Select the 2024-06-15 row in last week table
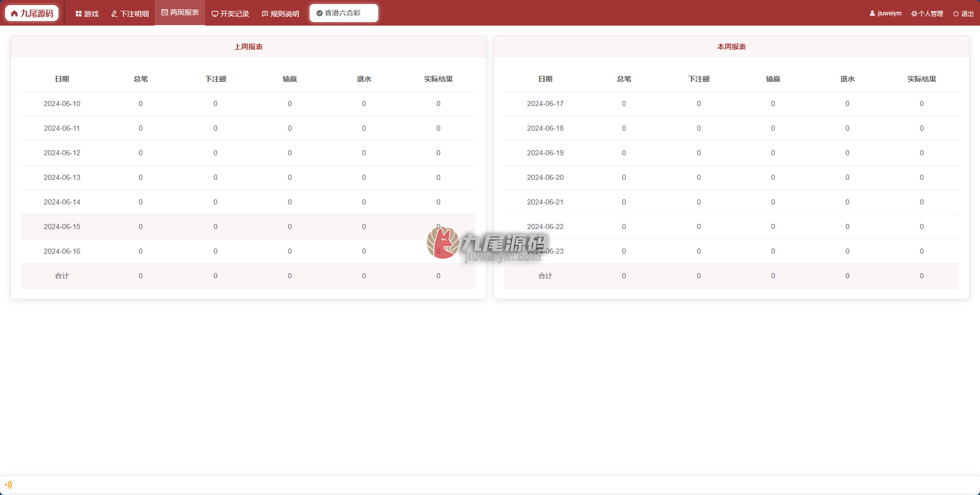Screen dimensions: 980x495 coord(248,226)
